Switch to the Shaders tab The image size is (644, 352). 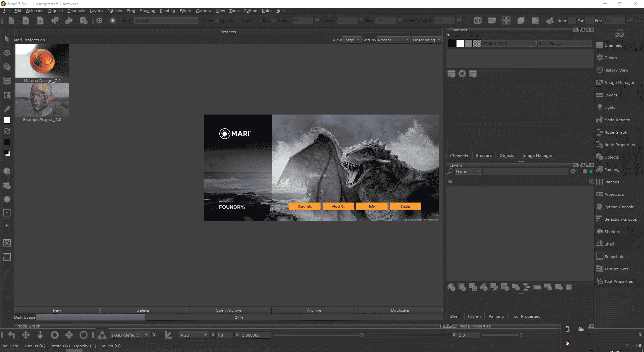(x=483, y=156)
